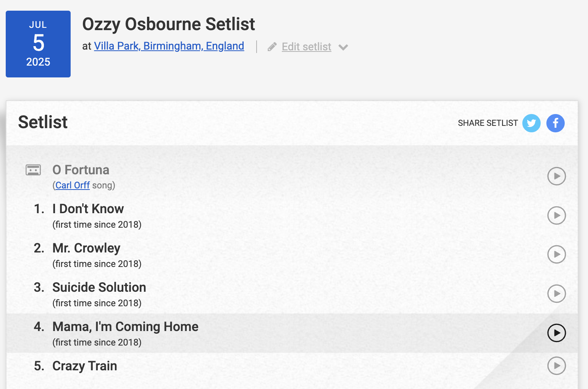Play Mama, I'm Coming Home
Screen dimensions: 588x389
(x=557, y=333)
